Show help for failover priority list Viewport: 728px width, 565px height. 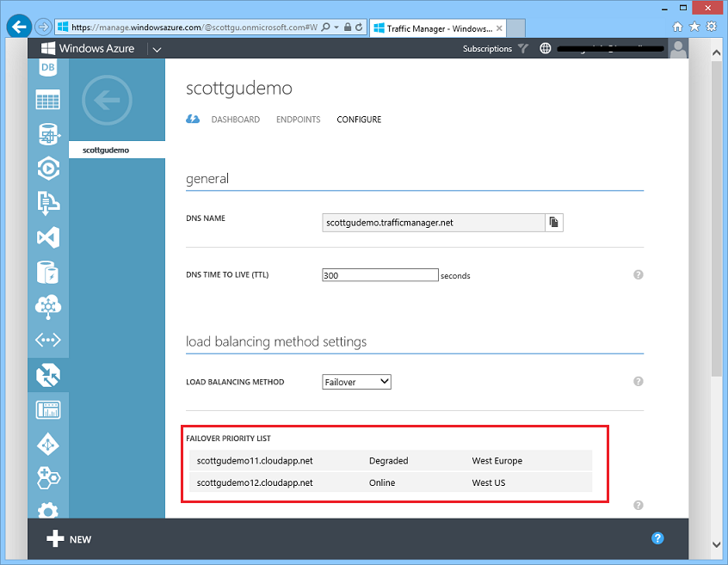tap(639, 505)
